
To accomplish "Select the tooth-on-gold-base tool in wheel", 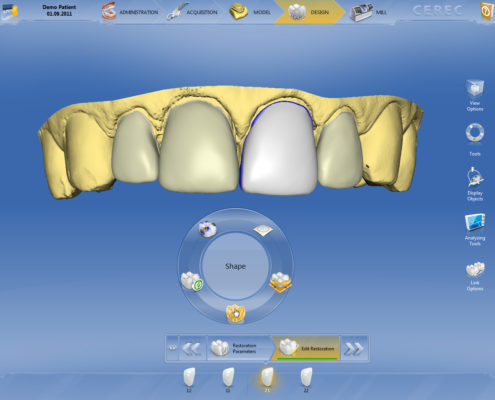I will 280,282.
